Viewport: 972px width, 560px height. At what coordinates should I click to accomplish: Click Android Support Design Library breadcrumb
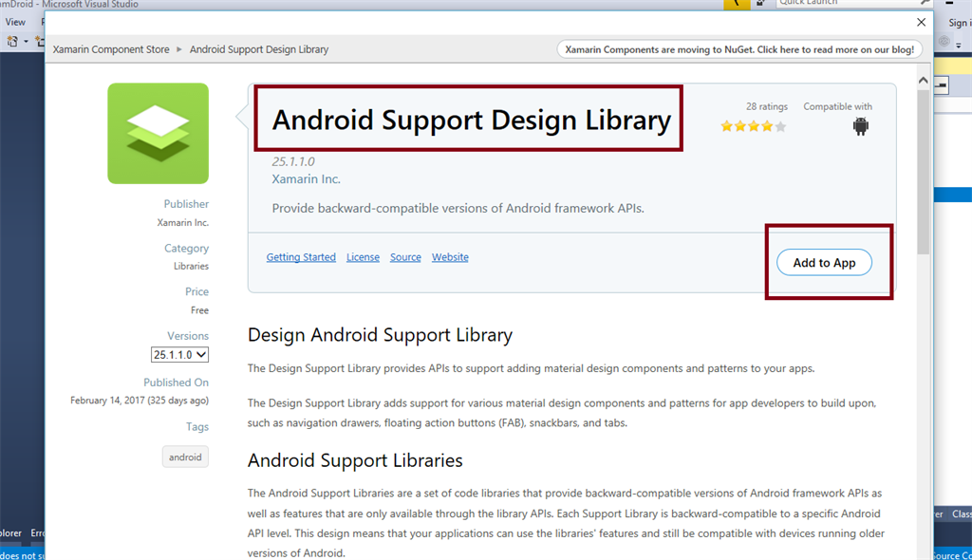(x=259, y=49)
